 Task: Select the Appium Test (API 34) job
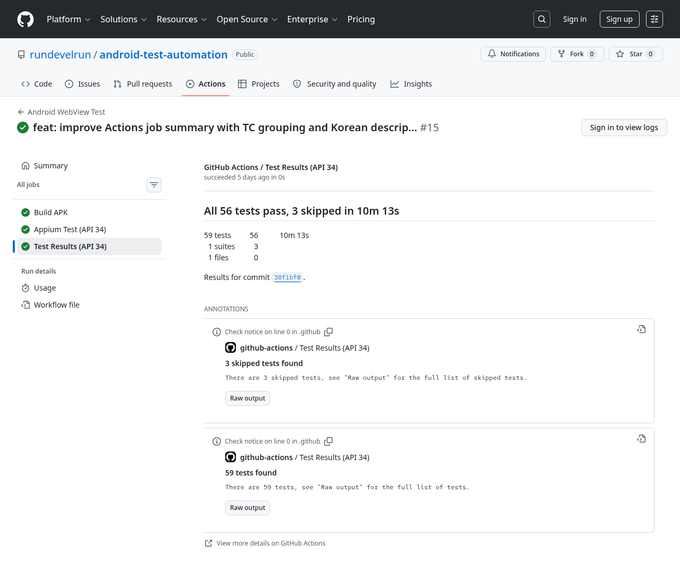tap(89, 229)
